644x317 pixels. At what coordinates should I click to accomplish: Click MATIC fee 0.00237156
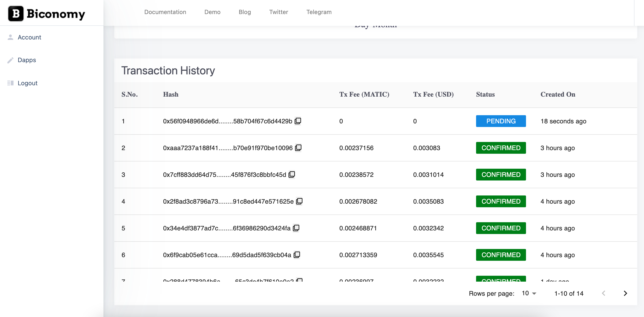point(356,148)
